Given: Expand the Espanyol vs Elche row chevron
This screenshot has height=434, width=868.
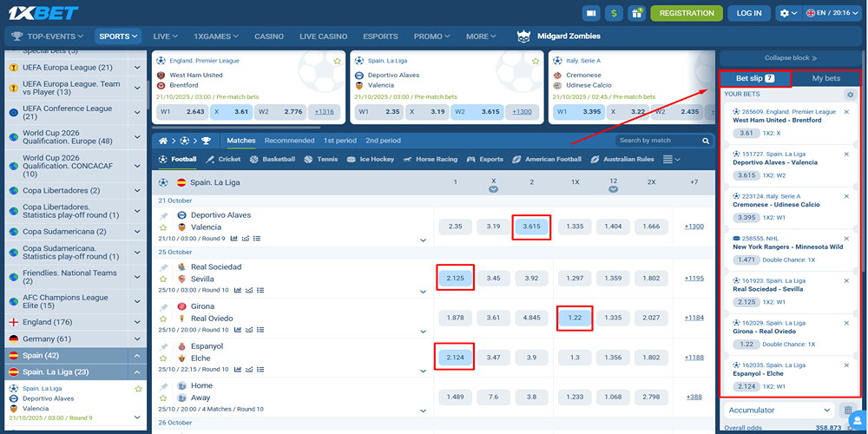Looking at the screenshot, I should click(423, 371).
